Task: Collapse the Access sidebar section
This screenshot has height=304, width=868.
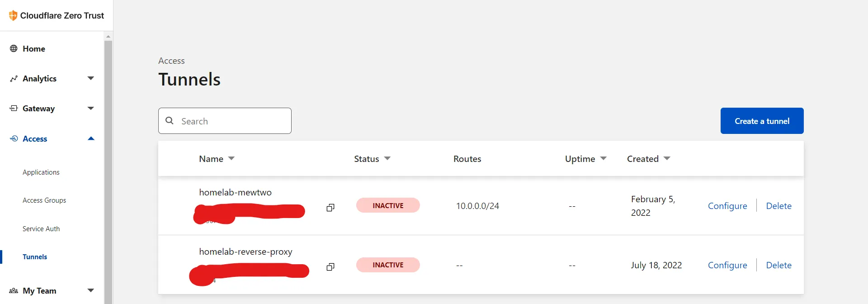Action: [91, 138]
